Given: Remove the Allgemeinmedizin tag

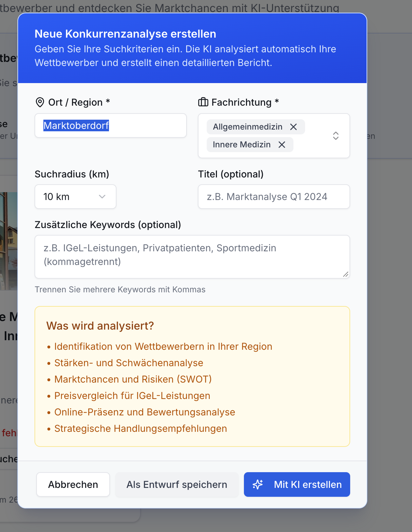Looking at the screenshot, I should pyautogui.click(x=293, y=127).
